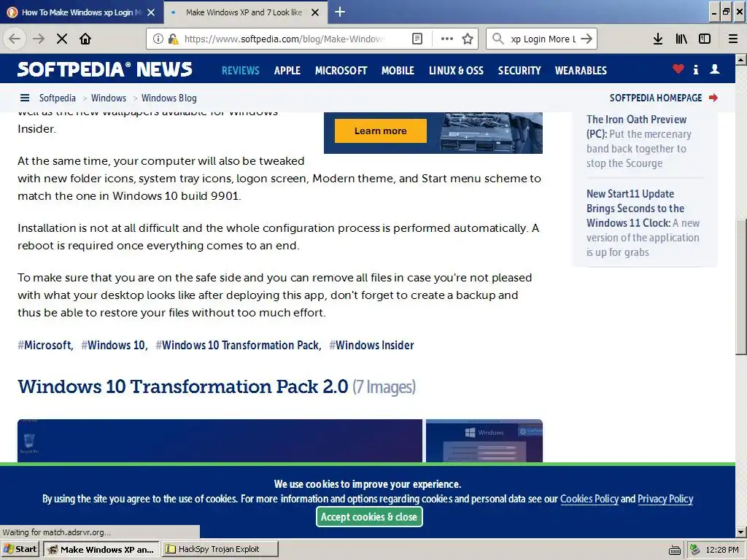Viewport: 747px width, 560px height.
Task: Show site information icon in address bar
Action: coord(158,39)
